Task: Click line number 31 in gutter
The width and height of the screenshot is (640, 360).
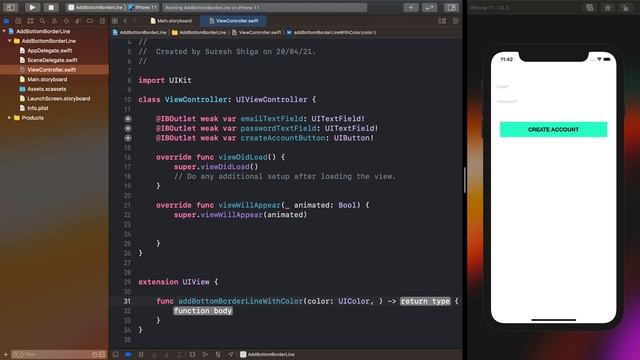Action: pos(127,301)
